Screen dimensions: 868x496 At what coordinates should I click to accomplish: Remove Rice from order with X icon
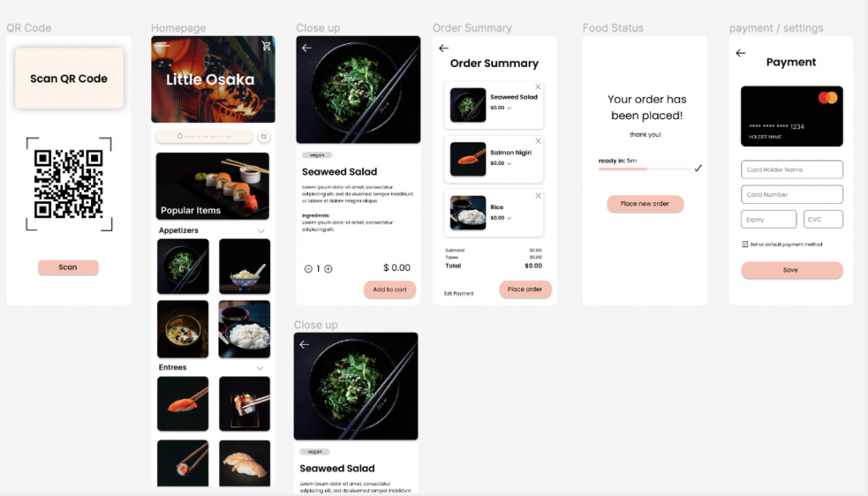(x=538, y=195)
